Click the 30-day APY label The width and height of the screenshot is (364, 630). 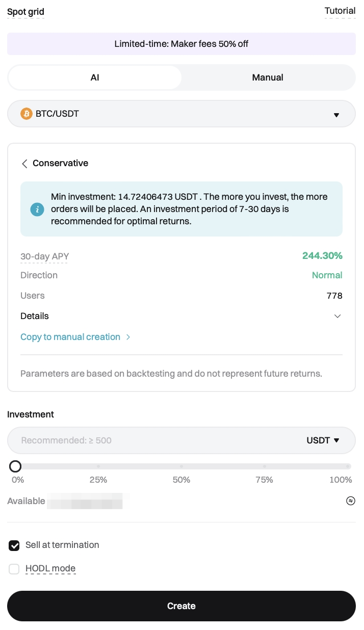click(x=44, y=256)
